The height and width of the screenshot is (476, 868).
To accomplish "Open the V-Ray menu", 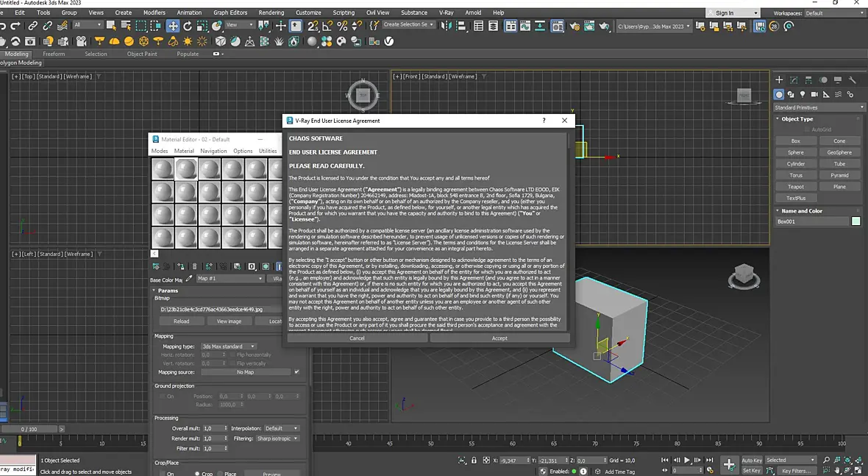I will tap(447, 13).
